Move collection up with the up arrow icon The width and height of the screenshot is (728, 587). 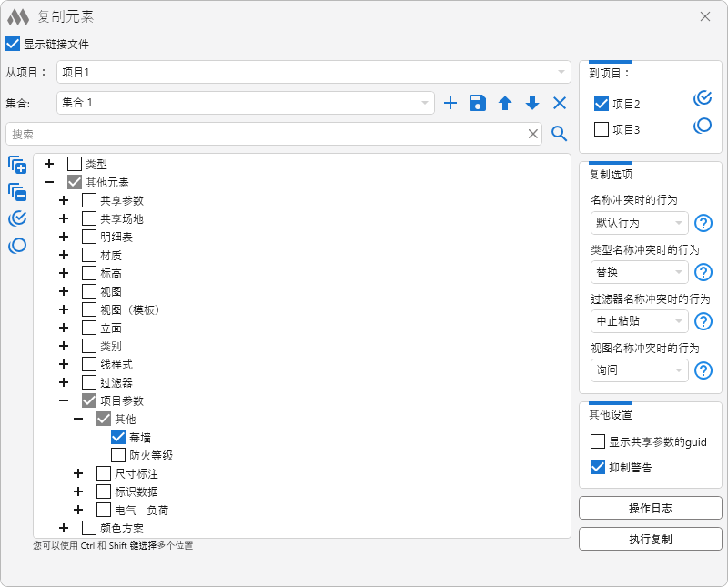[x=505, y=104]
